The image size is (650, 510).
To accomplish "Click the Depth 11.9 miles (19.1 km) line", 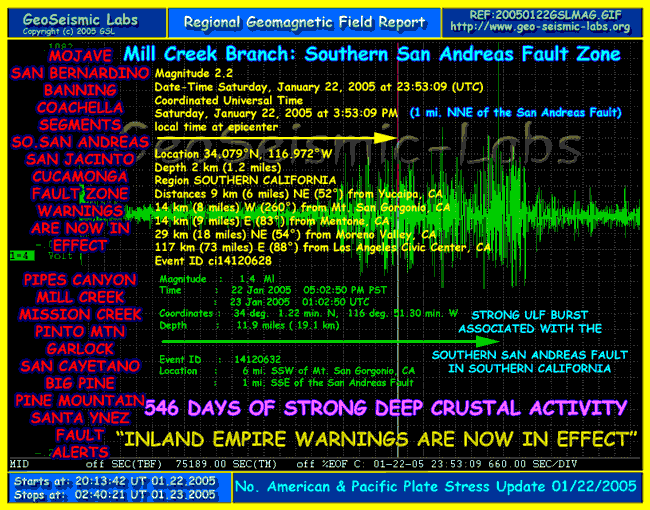I will click(x=249, y=325).
